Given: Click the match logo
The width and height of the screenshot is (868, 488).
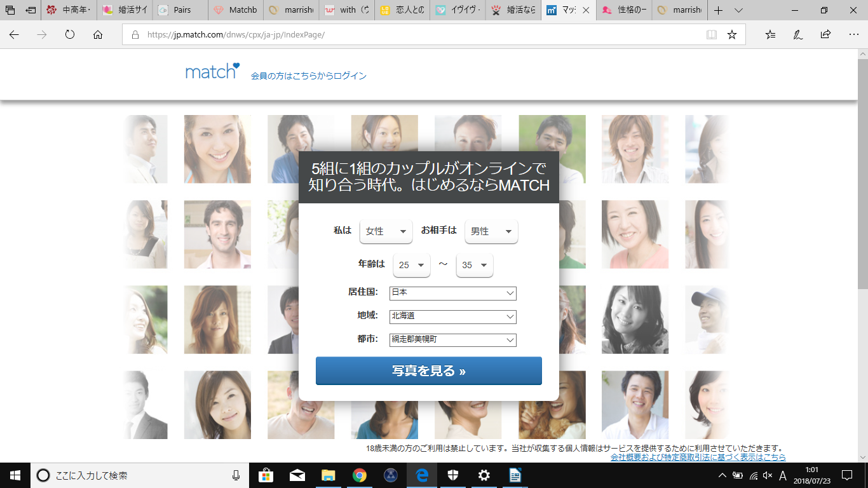Looking at the screenshot, I should click(212, 71).
